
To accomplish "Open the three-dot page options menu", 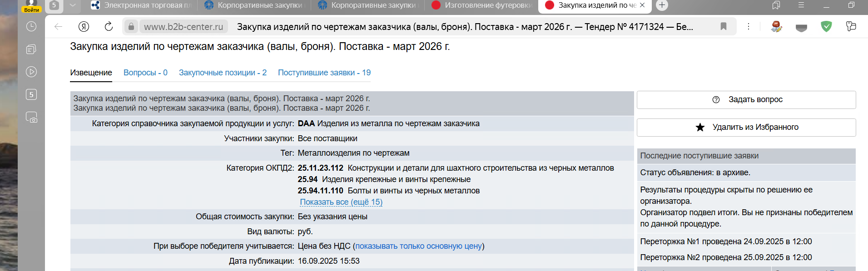I will click(749, 27).
